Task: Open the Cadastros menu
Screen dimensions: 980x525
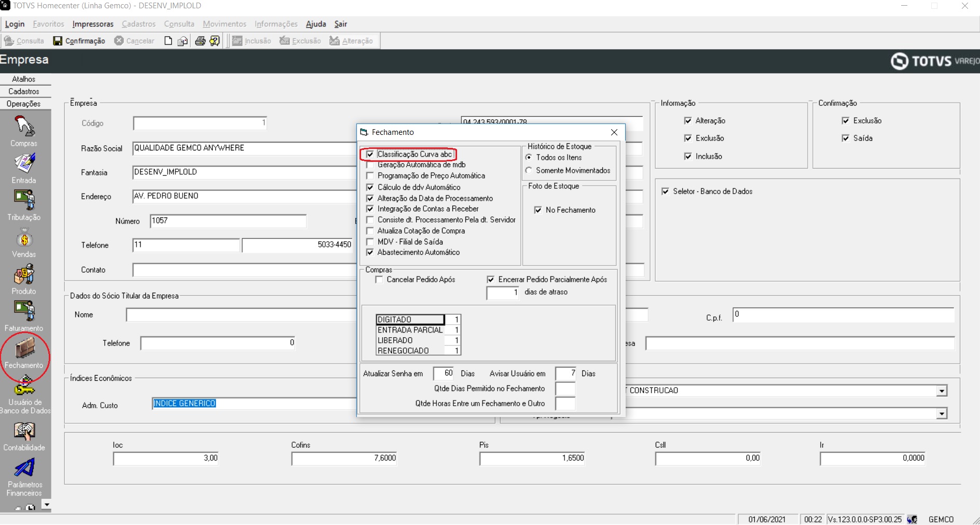Action: pyautogui.click(x=139, y=24)
